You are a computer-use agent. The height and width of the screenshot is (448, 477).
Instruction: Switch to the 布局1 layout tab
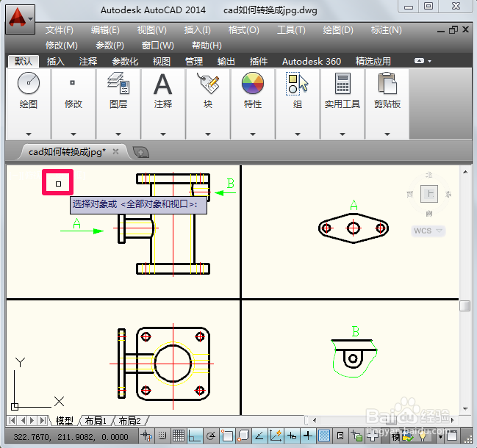[x=96, y=421]
